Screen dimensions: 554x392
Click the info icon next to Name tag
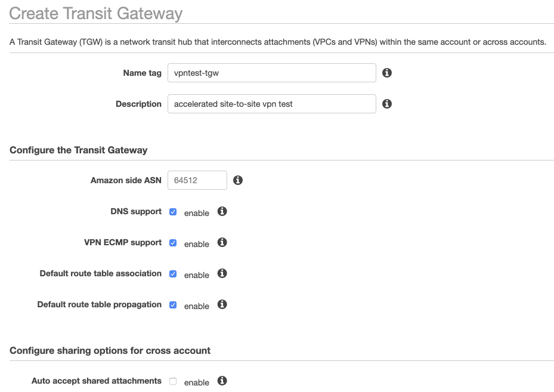(x=387, y=73)
